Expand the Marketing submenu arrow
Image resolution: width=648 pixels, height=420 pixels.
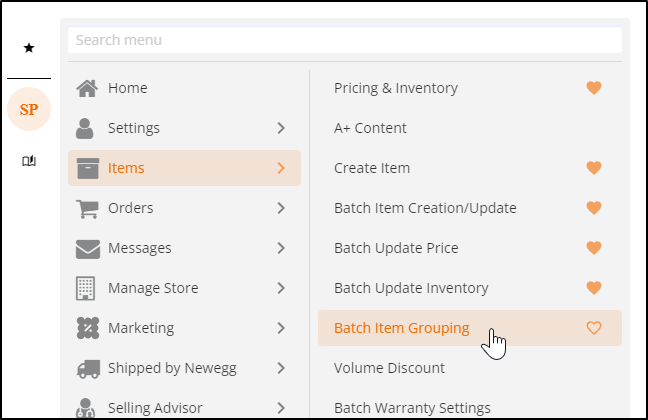click(x=281, y=328)
